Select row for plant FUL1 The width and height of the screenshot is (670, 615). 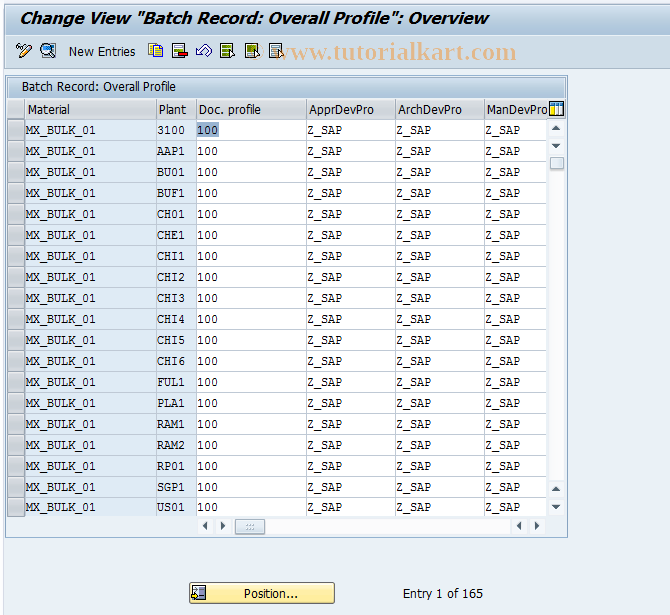pos(16,382)
